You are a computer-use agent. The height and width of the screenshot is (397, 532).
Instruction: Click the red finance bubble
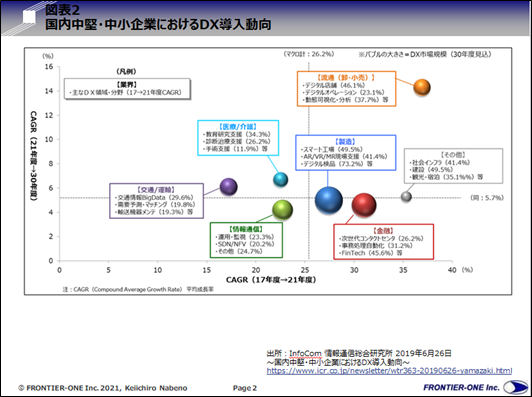point(364,205)
